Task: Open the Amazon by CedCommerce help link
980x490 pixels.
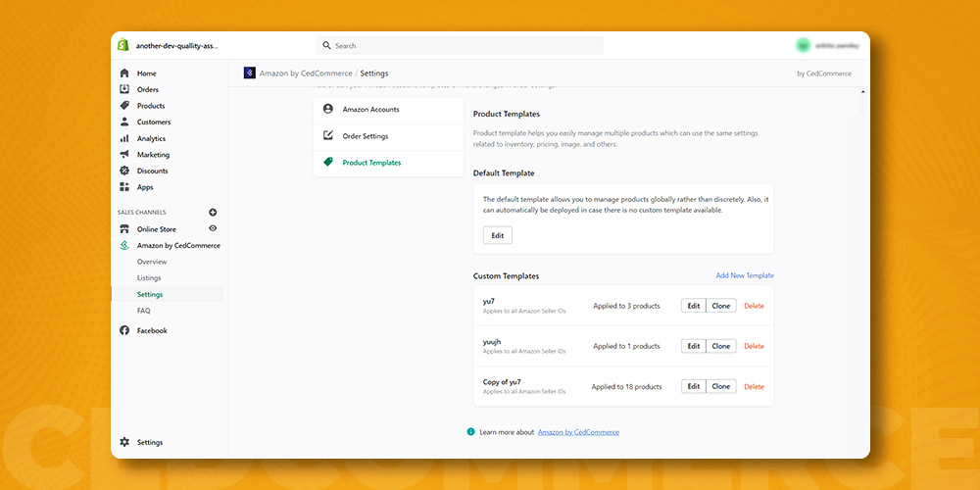Action: [578, 432]
